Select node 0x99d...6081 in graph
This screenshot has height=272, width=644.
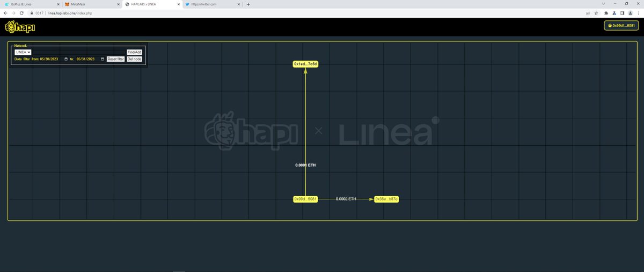305,199
